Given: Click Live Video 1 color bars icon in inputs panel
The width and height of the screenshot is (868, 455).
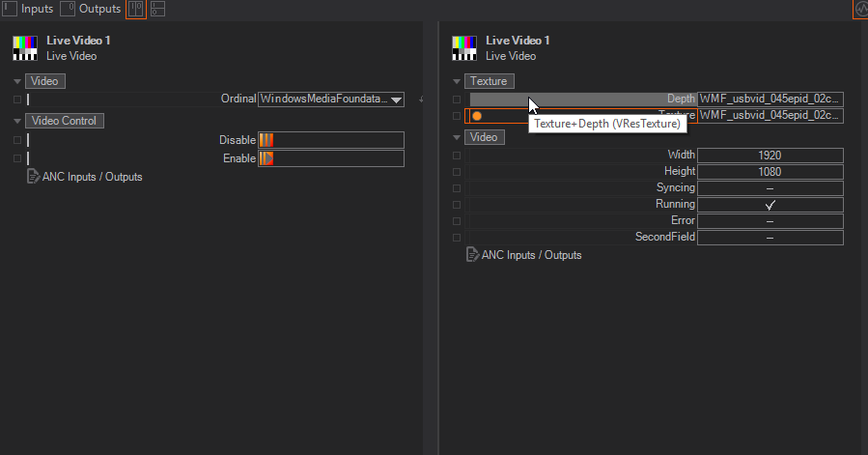Looking at the screenshot, I should 26,48.
